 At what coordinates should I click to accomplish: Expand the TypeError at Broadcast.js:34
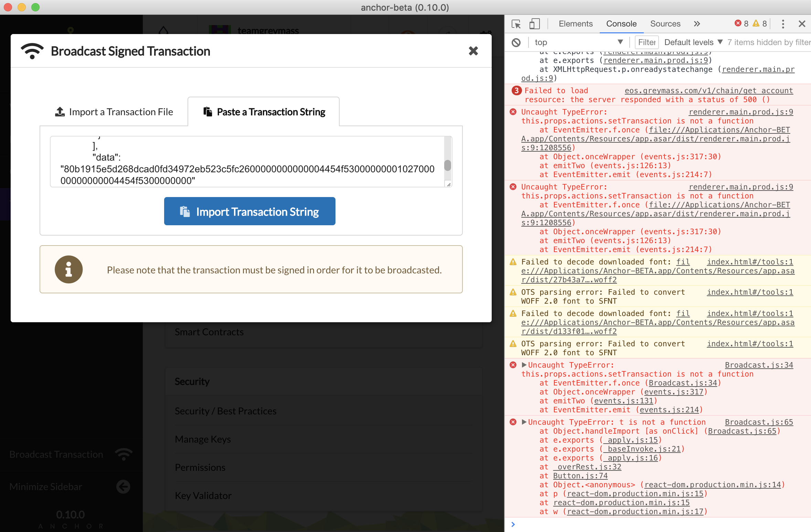pos(524,365)
